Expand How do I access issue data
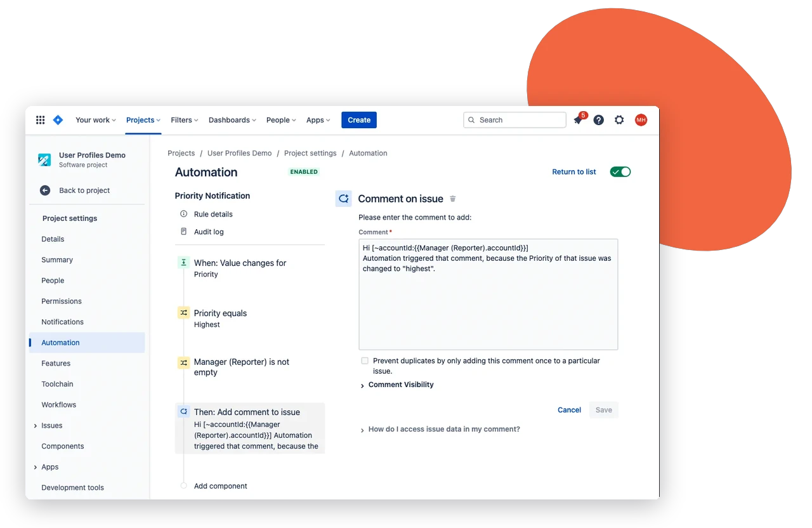 (440, 429)
